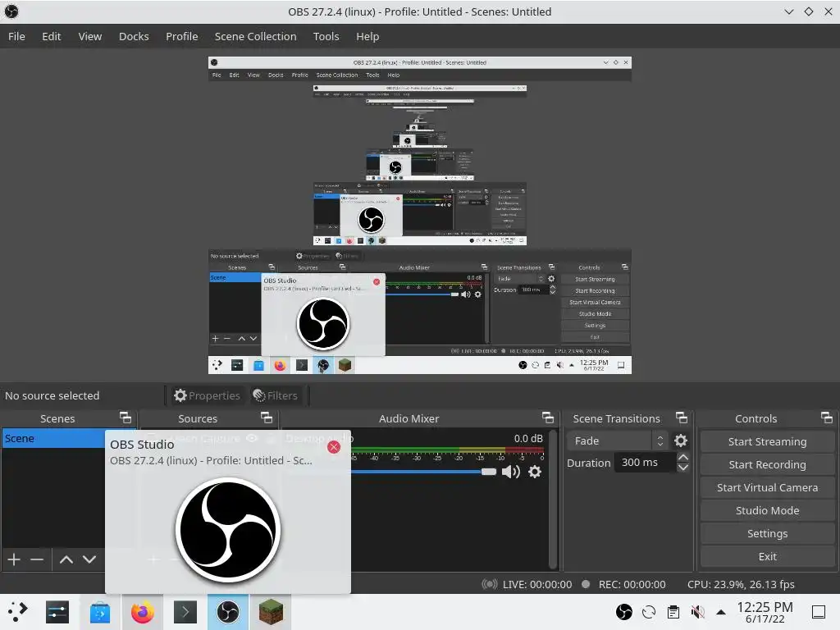Mute the audio track speaker icon

click(x=510, y=472)
